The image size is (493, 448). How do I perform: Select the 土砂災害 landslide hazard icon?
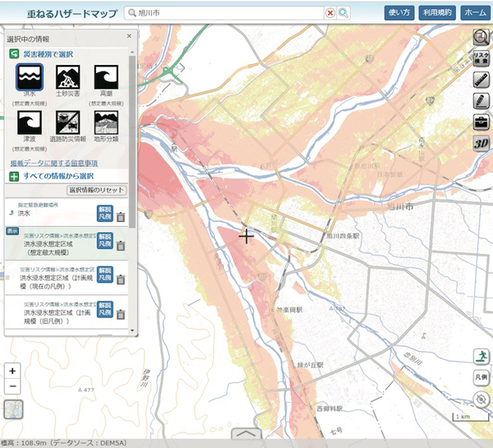coord(67,77)
